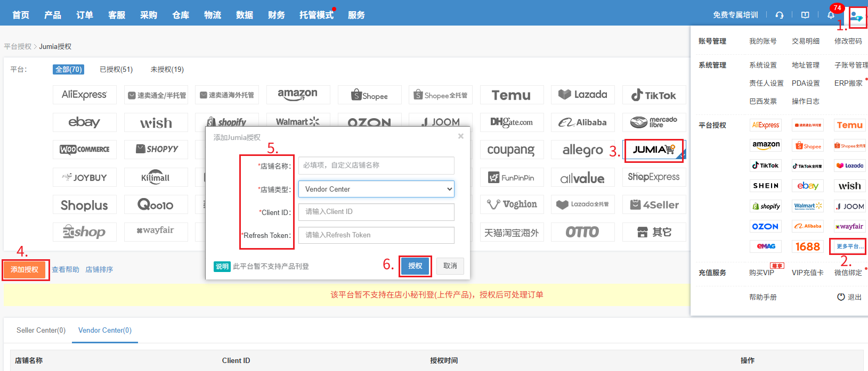Switch to the Vendor Center(0) tab
This screenshot has width=868, height=371.
105,330
